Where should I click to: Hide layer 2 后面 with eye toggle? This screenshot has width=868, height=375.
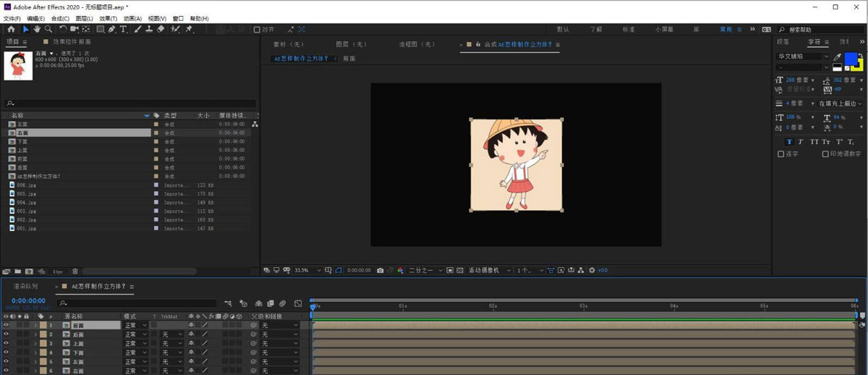[7, 334]
